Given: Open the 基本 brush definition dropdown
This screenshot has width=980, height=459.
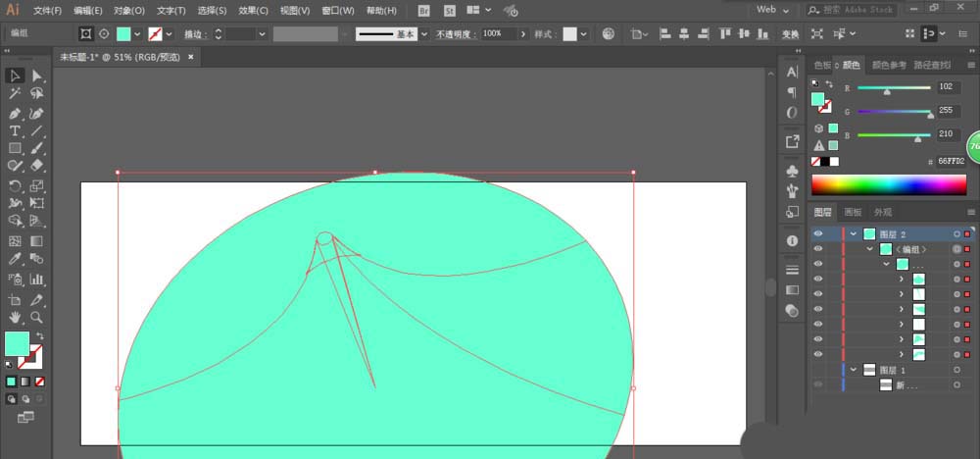Looking at the screenshot, I should click(425, 34).
